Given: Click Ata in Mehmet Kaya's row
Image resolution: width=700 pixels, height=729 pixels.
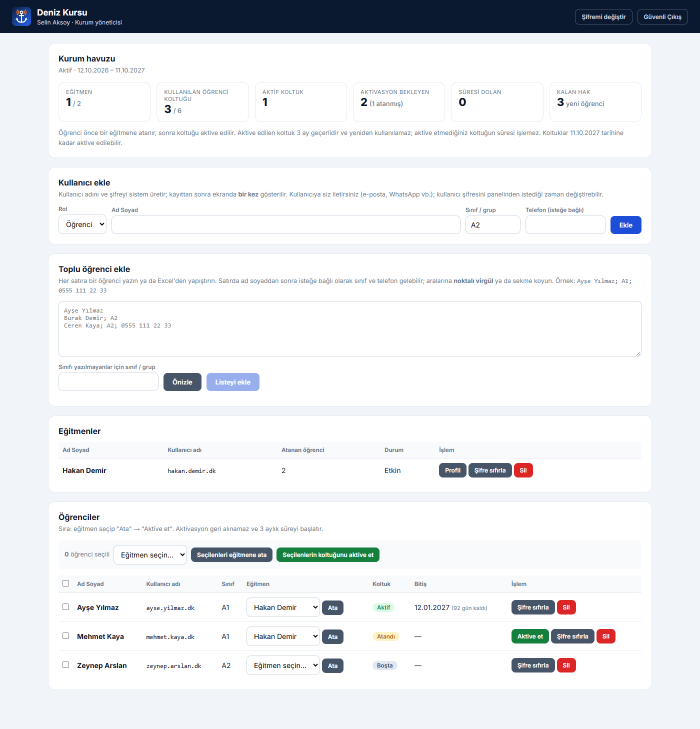Looking at the screenshot, I should [333, 637].
